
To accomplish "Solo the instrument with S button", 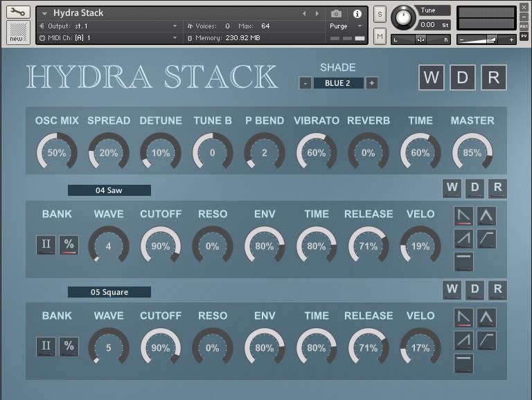I will tap(380, 15).
